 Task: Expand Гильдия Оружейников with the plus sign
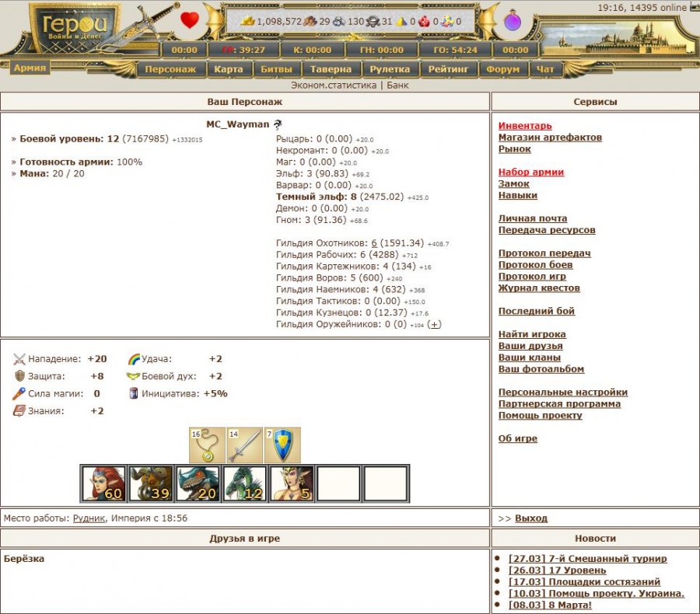pyautogui.click(x=435, y=324)
